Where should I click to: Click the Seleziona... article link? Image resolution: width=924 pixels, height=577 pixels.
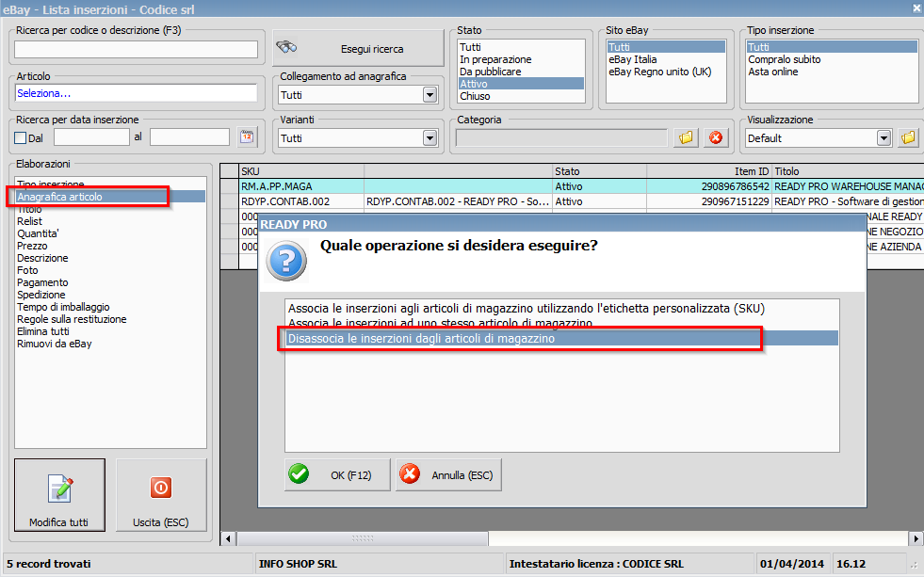point(43,93)
